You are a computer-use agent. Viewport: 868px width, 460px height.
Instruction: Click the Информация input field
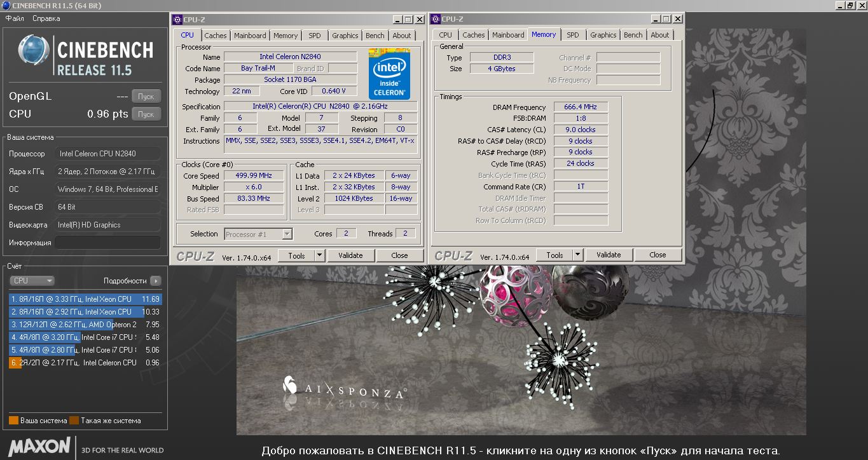107,243
